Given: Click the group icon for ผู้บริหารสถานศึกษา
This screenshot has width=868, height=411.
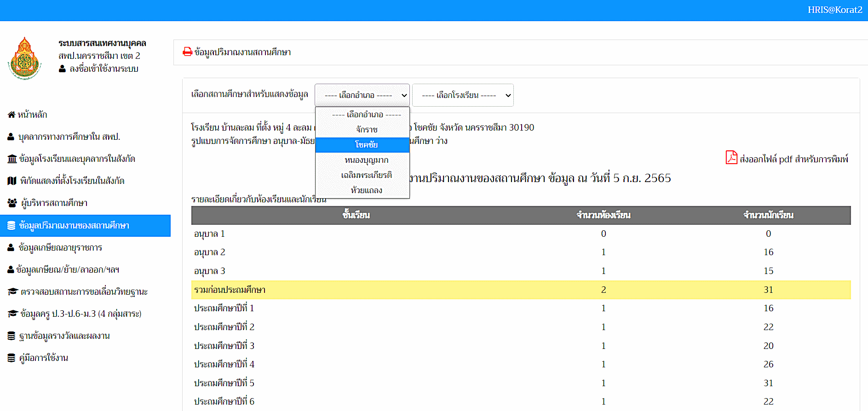Looking at the screenshot, I should click(12, 203).
